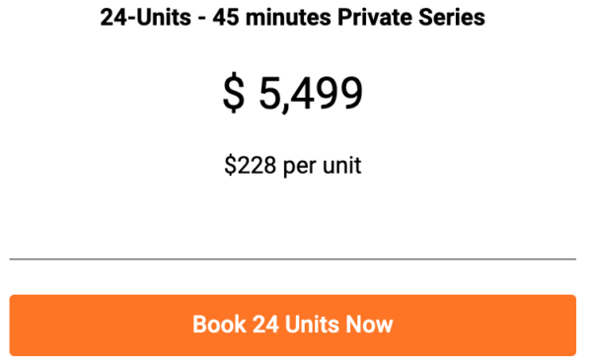Click the word 'Book' on the orange button

tap(219, 325)
